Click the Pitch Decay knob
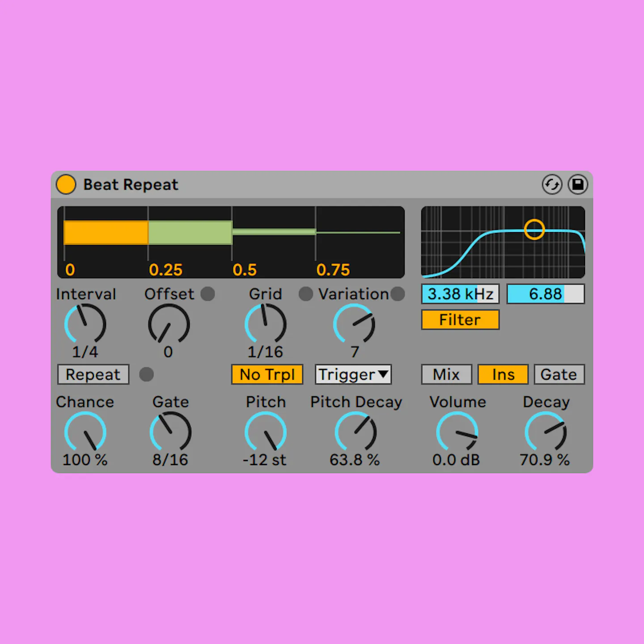Viewport: 644px width, 644px height. 356,432
